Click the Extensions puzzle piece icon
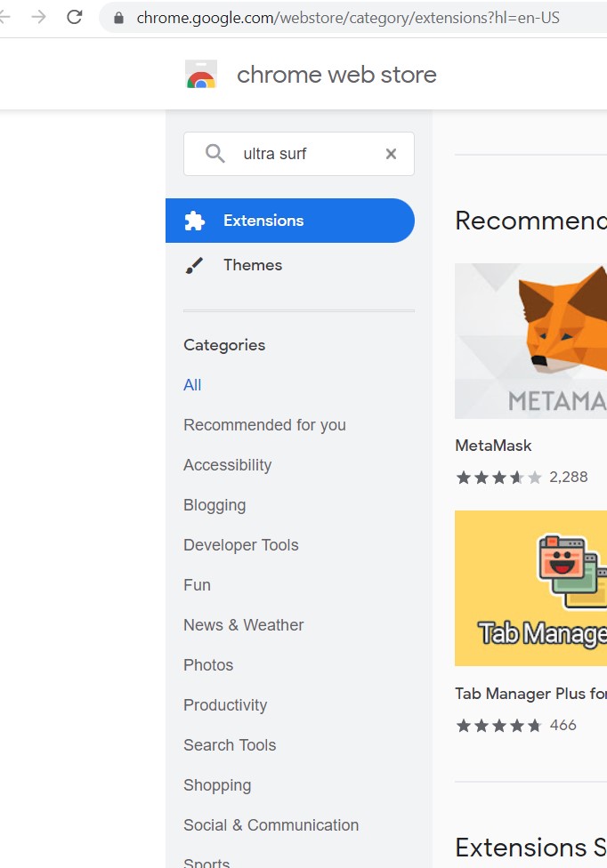Image resolution: width=607 pixels, height=868 pixels. point(194,221)
